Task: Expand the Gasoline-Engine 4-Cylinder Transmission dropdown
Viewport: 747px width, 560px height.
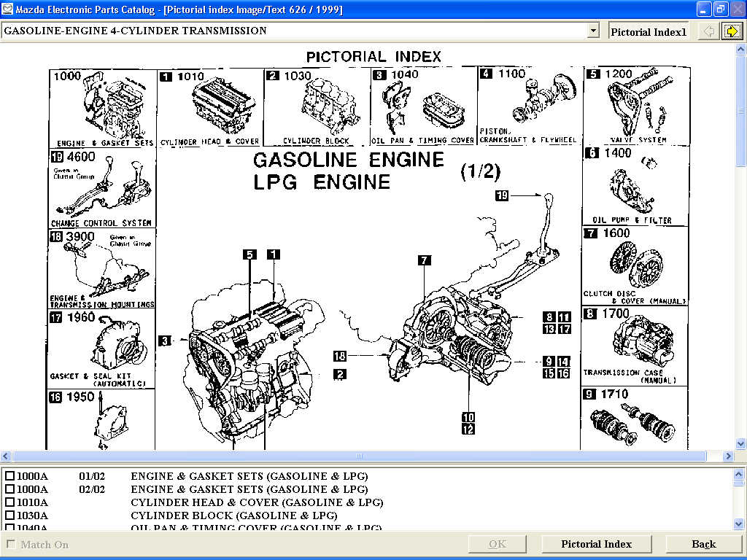Action: click(x=592, y=31)
